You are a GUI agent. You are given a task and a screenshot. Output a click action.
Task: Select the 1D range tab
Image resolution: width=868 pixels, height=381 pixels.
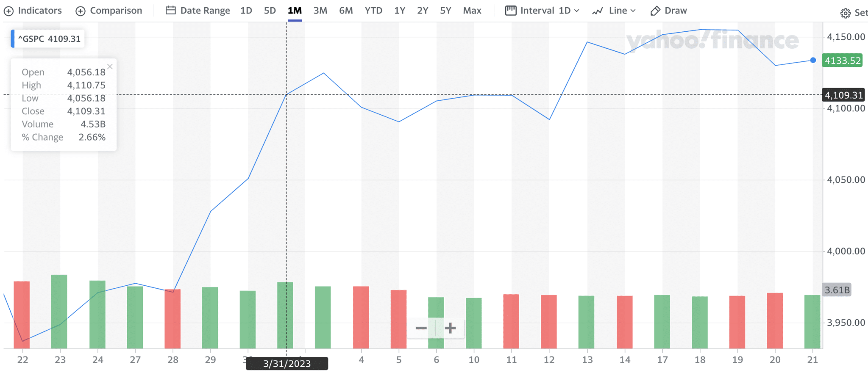pyautogui.click(x=246, y=11)
